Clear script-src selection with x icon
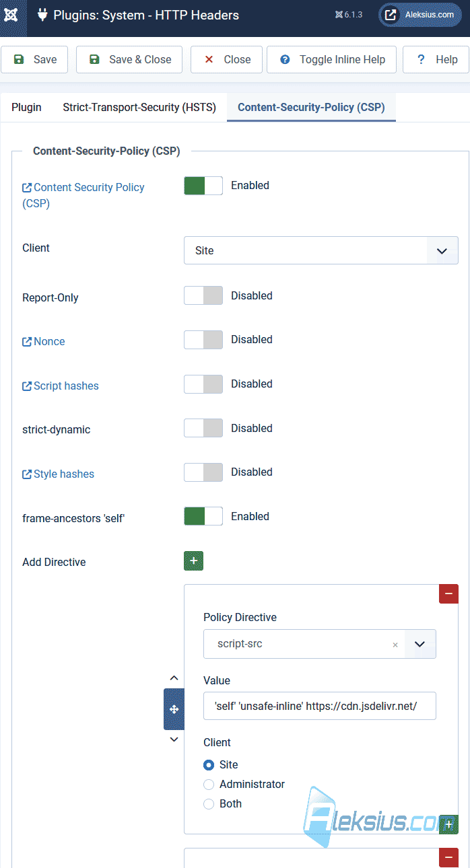Screen dimensions: 470x868 tap(395, 645)
